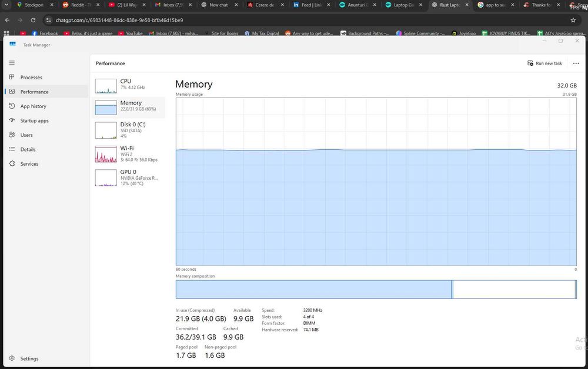Bookmark this page with the star icon

(573, 20)
